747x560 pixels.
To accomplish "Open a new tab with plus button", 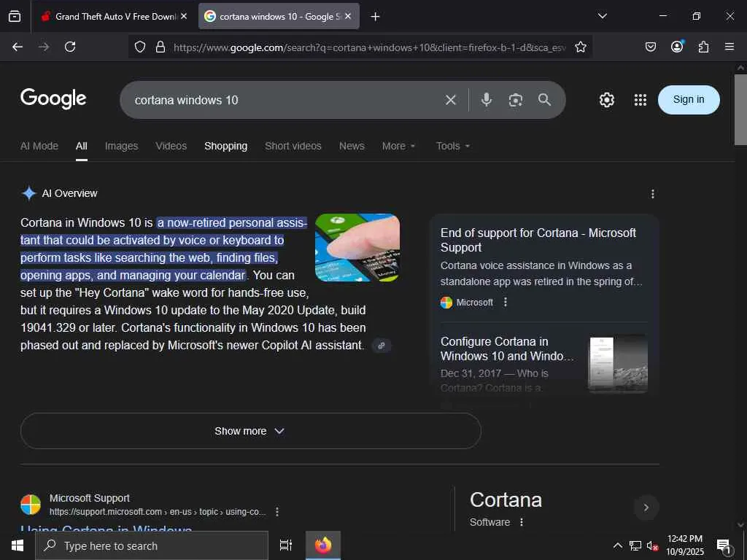I will coord(376,17).
